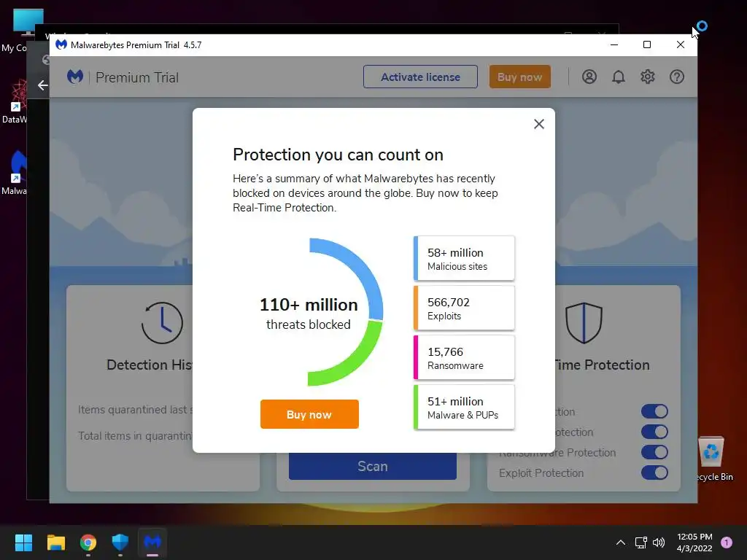The image size is (747, 560).
Task: Click the Malwarebytes title bar icon
Action: pos(61,44)
